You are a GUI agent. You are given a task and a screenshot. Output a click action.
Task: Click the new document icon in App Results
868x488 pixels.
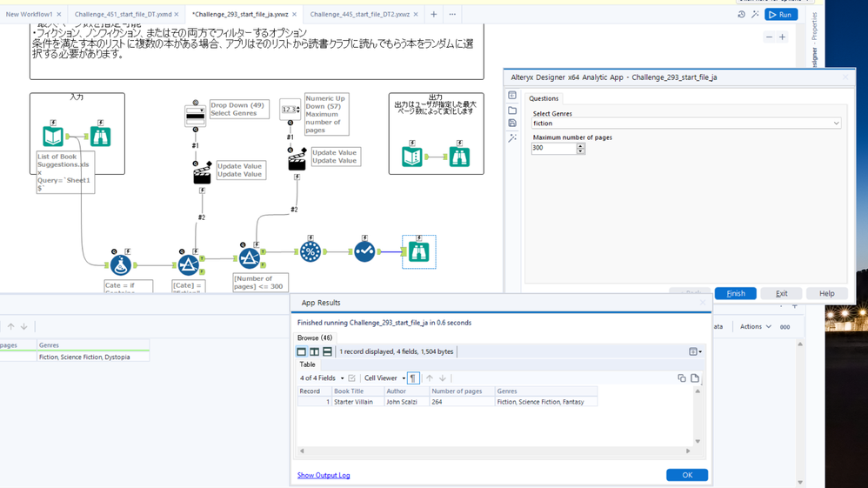[x=695, y=378]
